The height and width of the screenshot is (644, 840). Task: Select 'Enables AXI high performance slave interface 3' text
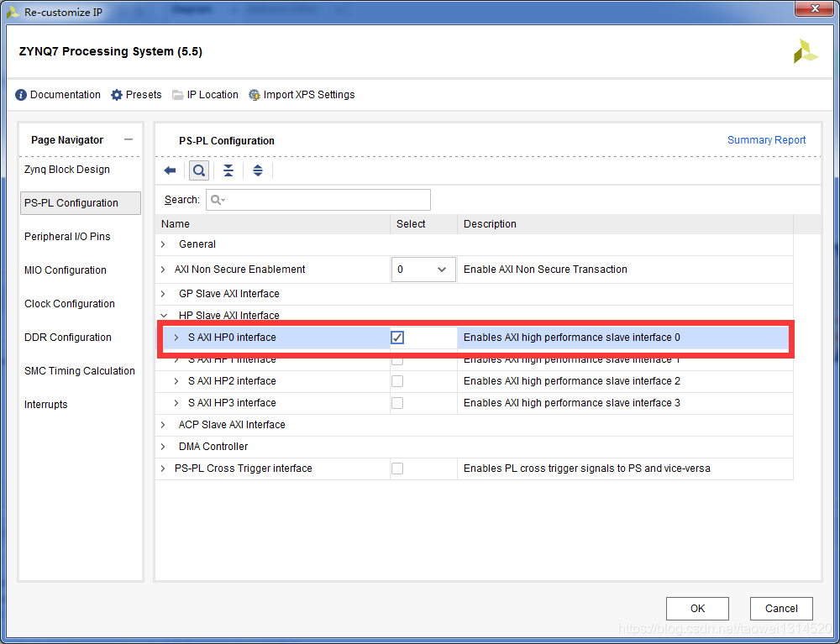point(571,403)
